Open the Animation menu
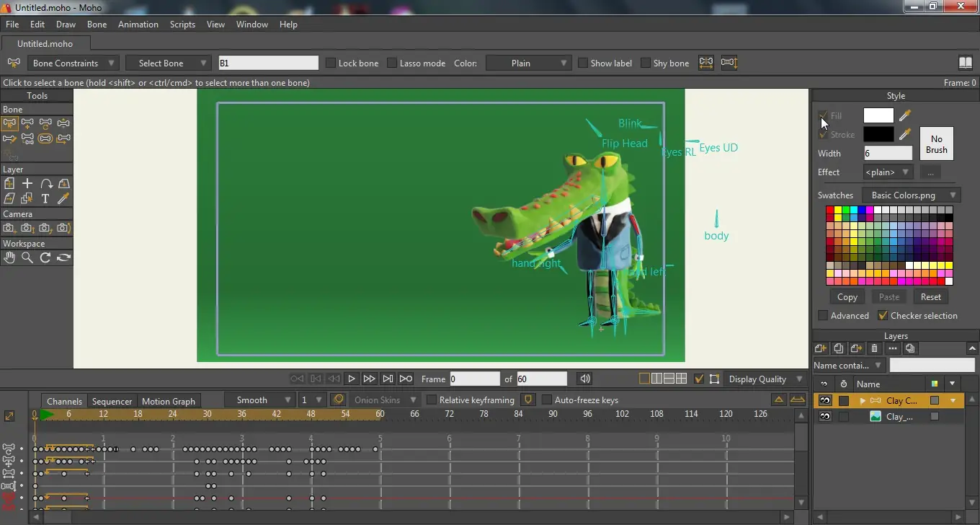This screenshot has width=980, height=525. [x=138, y=25]
